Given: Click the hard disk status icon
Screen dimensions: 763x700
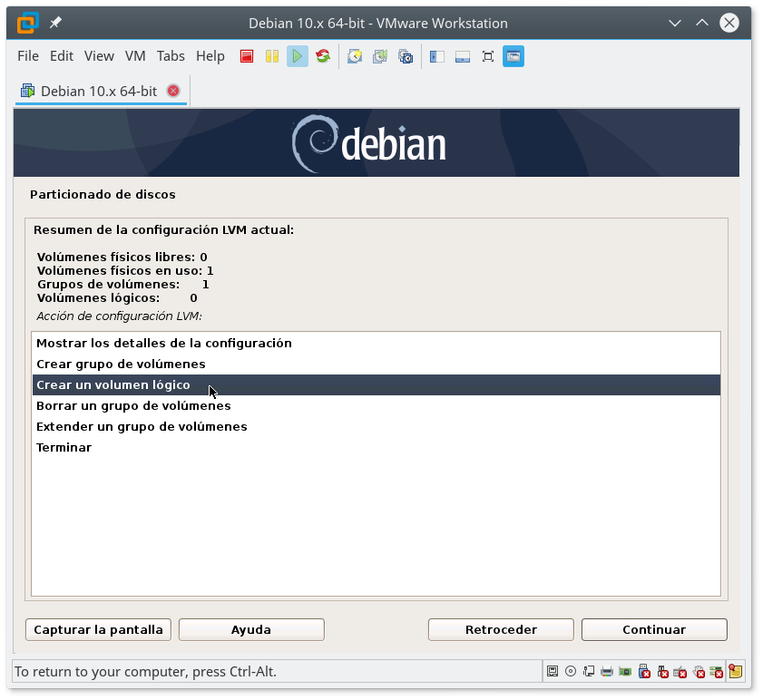Looking at the screenshot, I should coord(553,672).
